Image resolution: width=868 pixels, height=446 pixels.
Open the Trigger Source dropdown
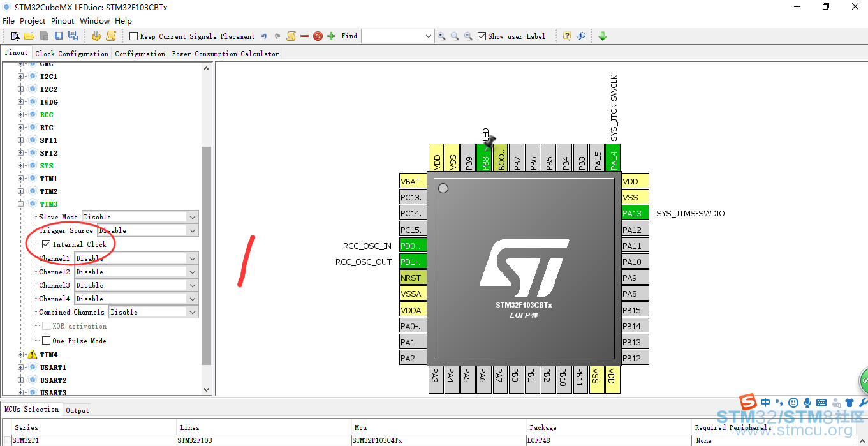[193, 230]
